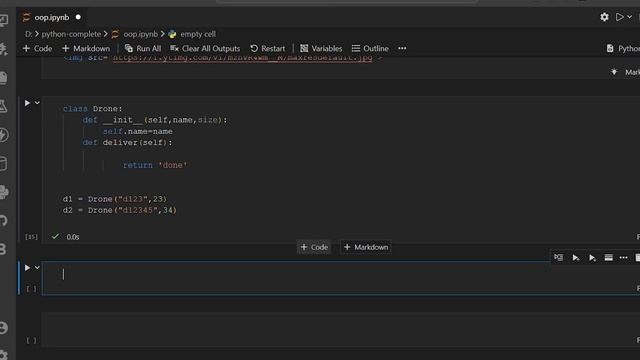Select python-complete in the breadcrumb
The width and height of the screenshot is (640, 360).
click(71, 34)
